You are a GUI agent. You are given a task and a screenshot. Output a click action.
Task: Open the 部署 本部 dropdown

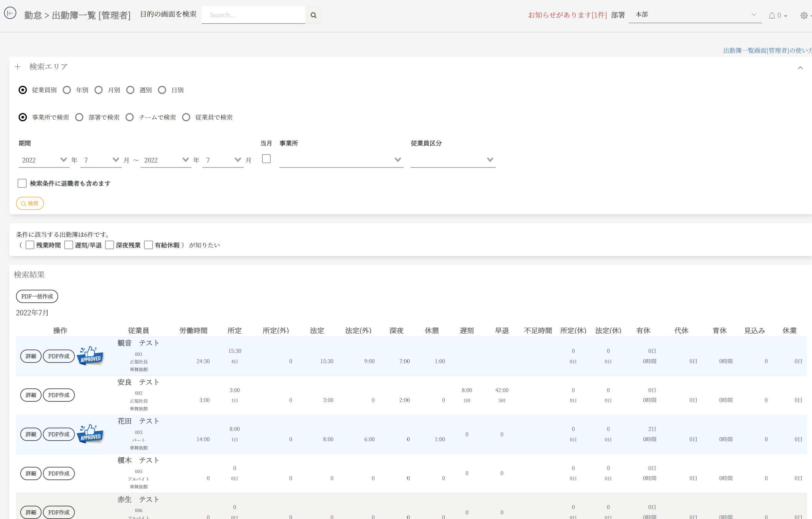point(695,15)
